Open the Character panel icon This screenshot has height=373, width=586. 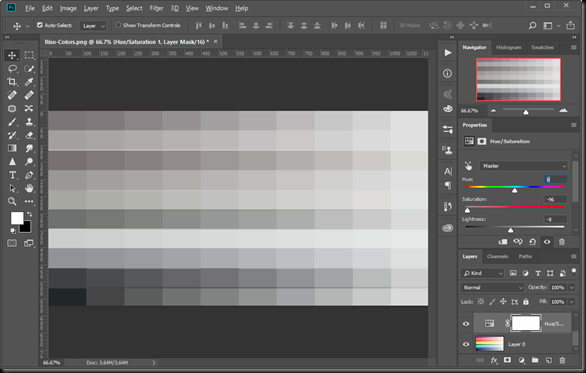click(x=448, y=172)
